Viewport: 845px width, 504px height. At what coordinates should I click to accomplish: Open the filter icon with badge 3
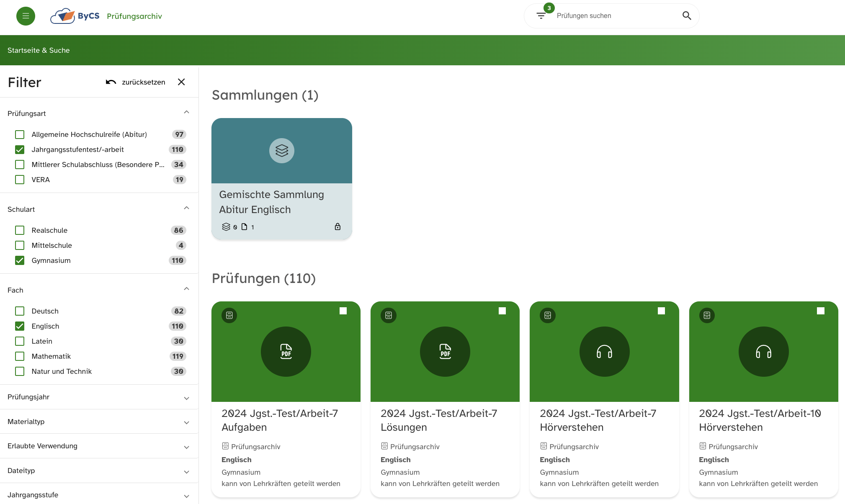pos(541,15)
